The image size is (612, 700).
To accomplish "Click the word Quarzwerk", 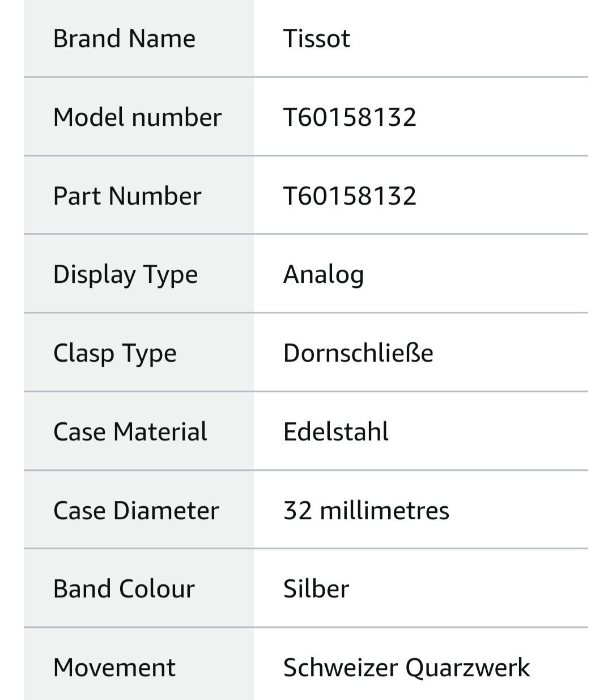I will click(467, 668).
